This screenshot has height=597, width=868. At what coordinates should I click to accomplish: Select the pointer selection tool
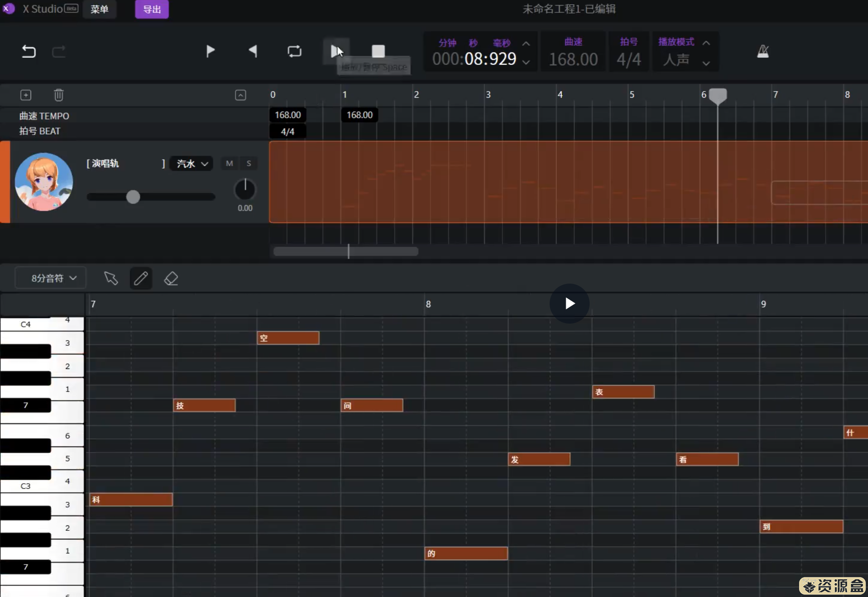tap(111, 278)
